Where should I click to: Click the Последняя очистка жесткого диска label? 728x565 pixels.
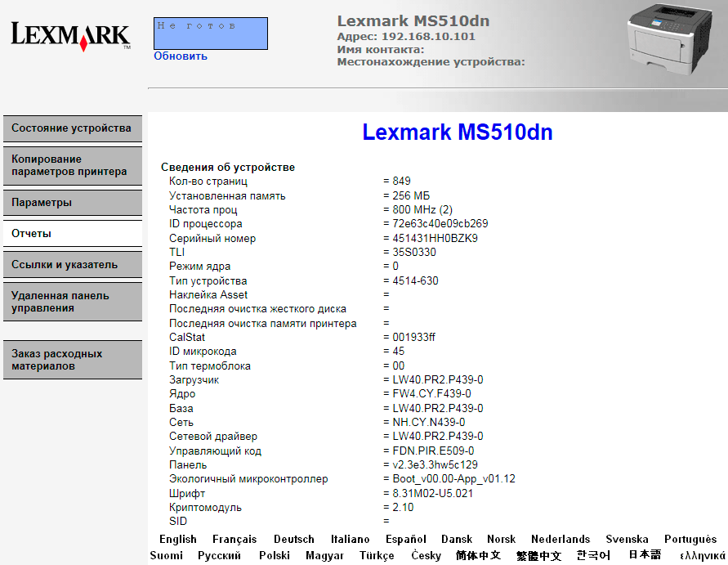(x=257, y=309)
